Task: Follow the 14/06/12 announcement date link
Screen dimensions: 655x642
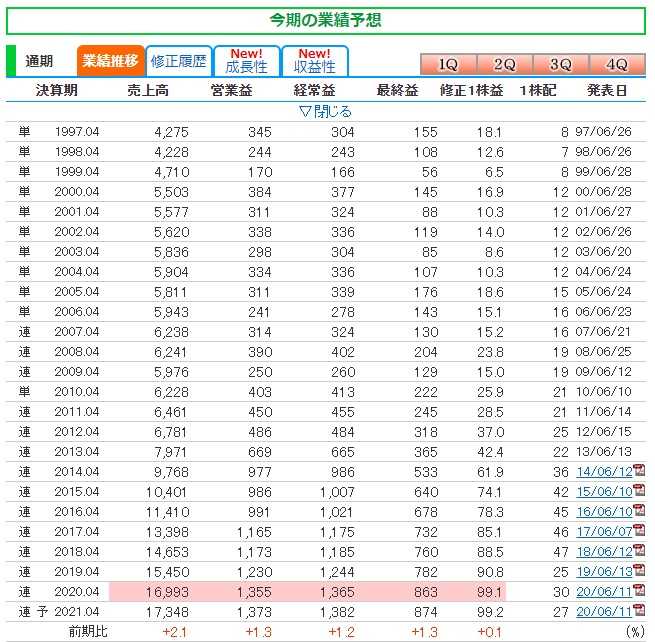Action: 603,472
